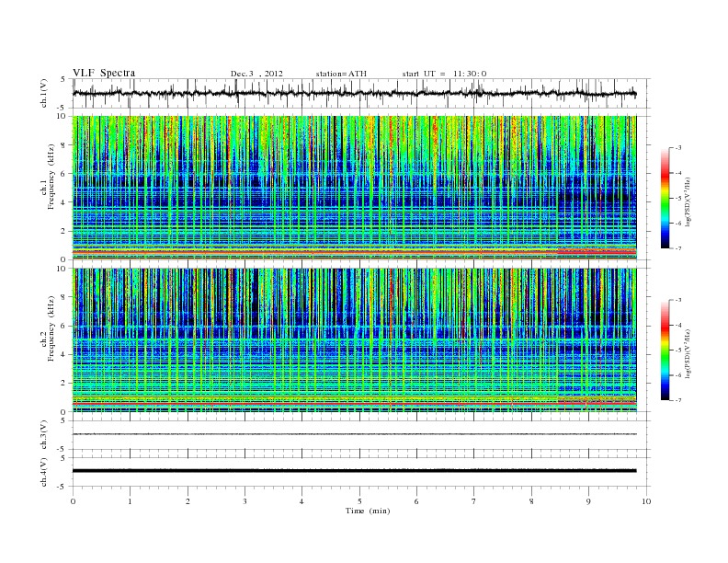Select the "Dec.3 , 2012" date text
Viewport: 728px width, 563px height.
[256, 74]
